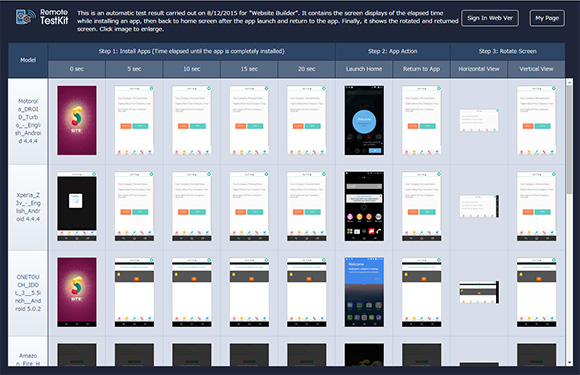The image size is (580, 375).
Task: Click the vertical scrollbar thumb
Action: (569, 140)
